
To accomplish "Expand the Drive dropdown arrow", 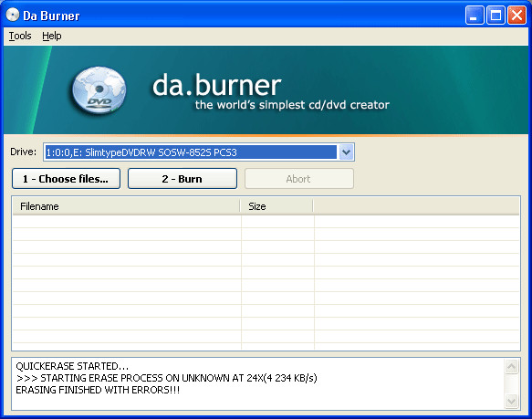I will pyautogui.click(x=346, y=152).
